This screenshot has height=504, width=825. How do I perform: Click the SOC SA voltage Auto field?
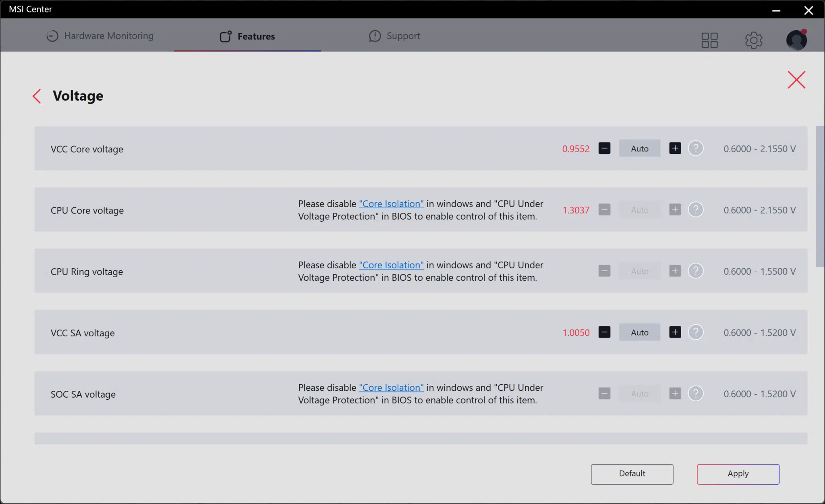(x=640, y=393)
